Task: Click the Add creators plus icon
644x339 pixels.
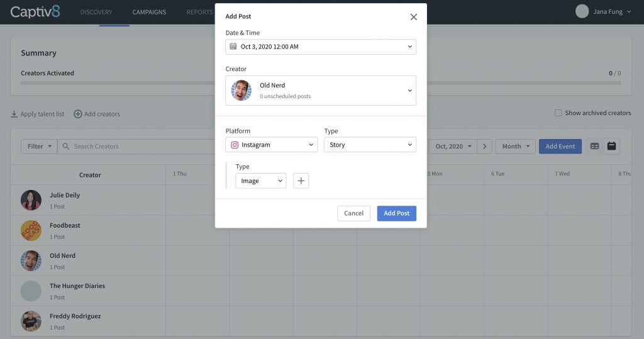Action: pyautogui.click(x=78, y=114)
